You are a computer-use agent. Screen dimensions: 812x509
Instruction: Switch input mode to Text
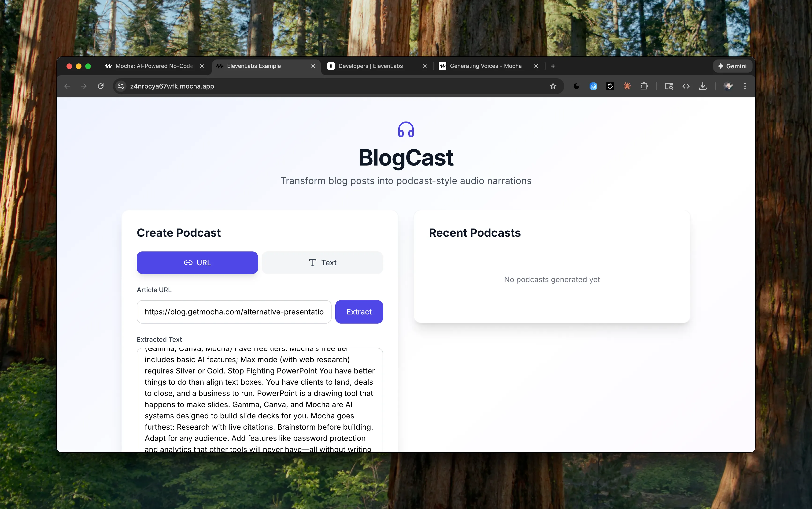pyautogui.click(x=322, y=262)
